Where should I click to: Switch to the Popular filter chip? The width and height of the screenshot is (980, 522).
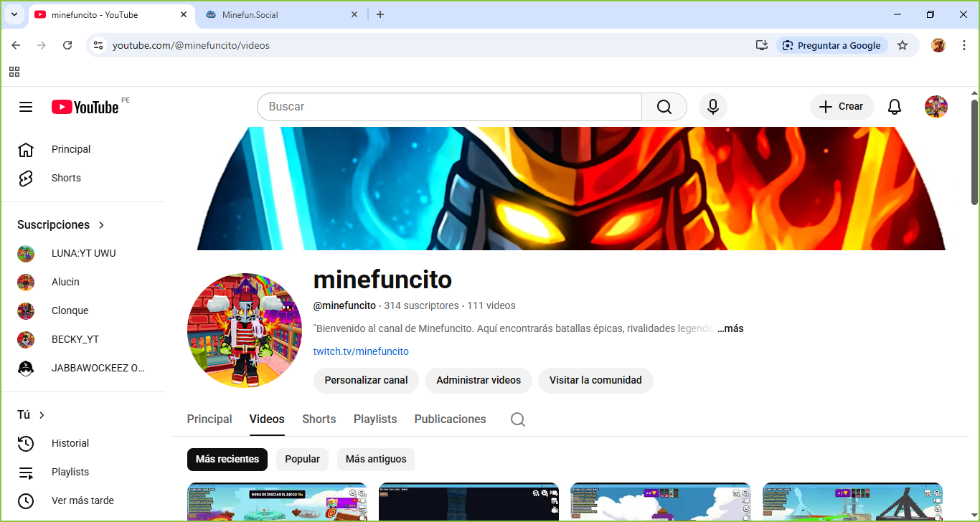(302, 460)
